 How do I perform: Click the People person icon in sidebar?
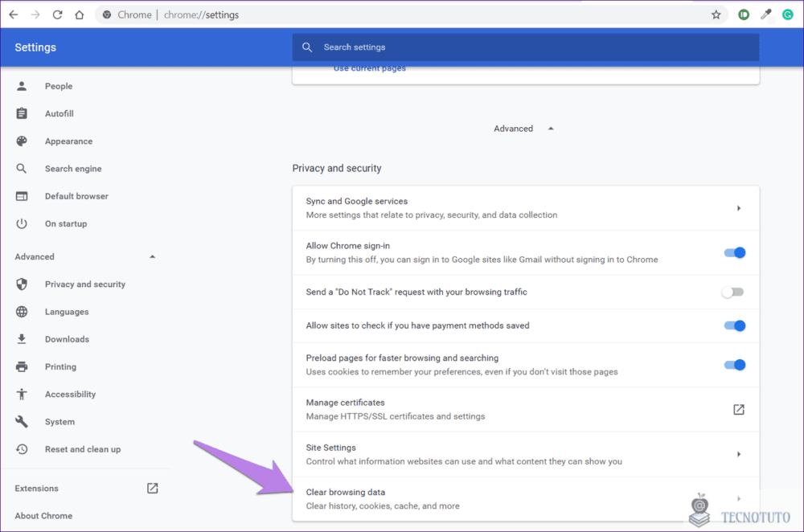(x=22, y=86)
